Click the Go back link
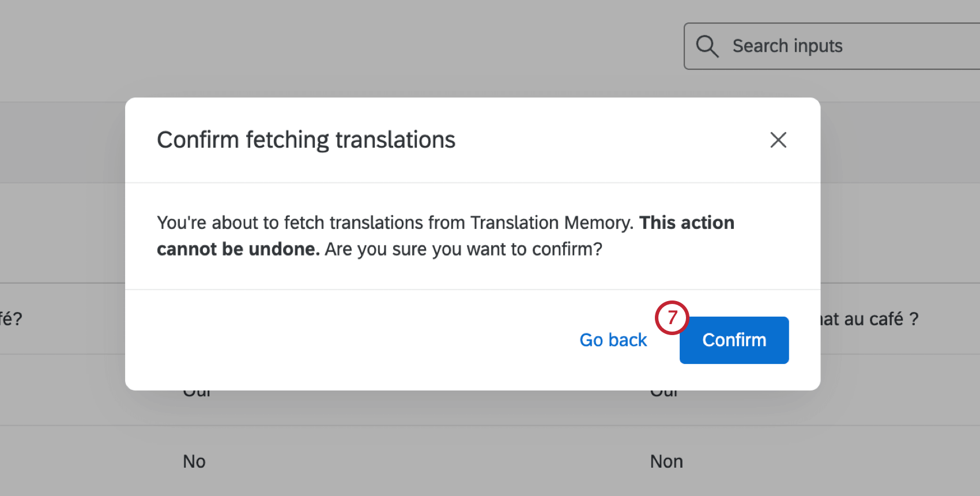This screenshot has width=980, height=496. tap(613, 340)
